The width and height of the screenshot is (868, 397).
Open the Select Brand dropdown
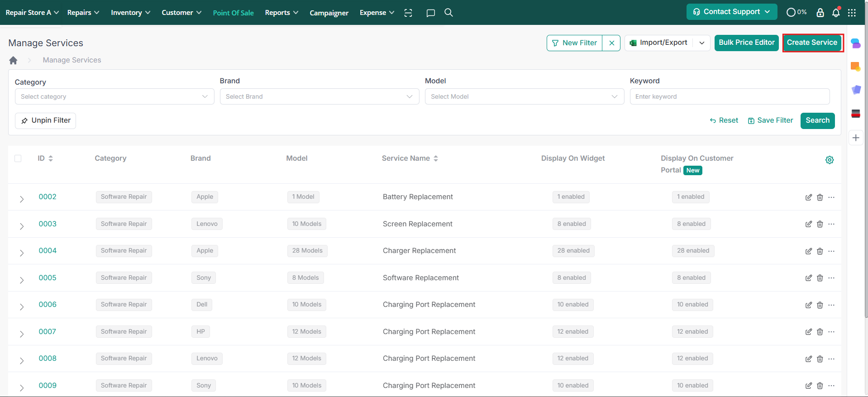319,96
